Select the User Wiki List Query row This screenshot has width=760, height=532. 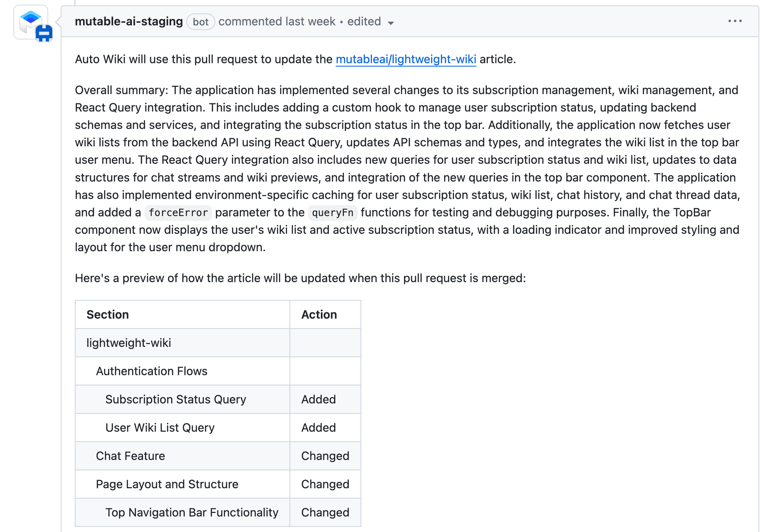pyautogui.click(x=160, y=427)
